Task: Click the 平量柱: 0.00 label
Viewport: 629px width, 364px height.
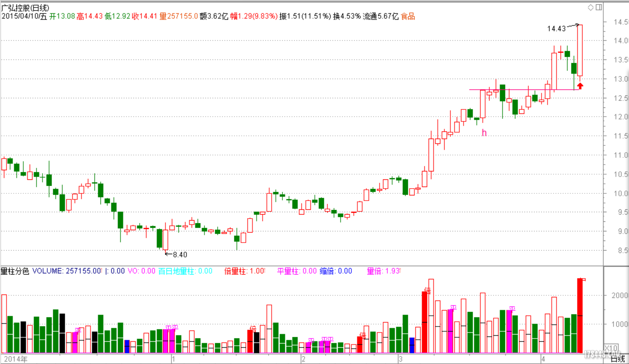Action: point(297,271)
